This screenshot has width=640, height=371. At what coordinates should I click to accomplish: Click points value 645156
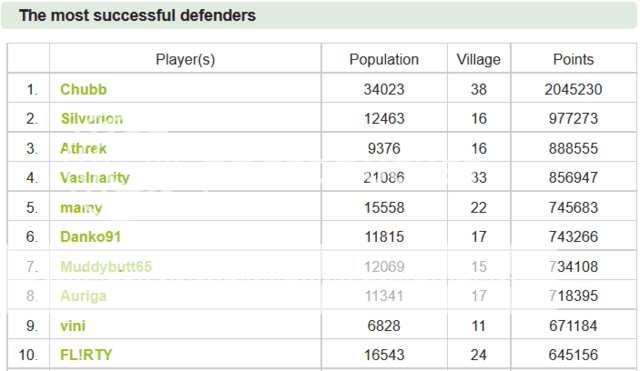coord(573,355)
